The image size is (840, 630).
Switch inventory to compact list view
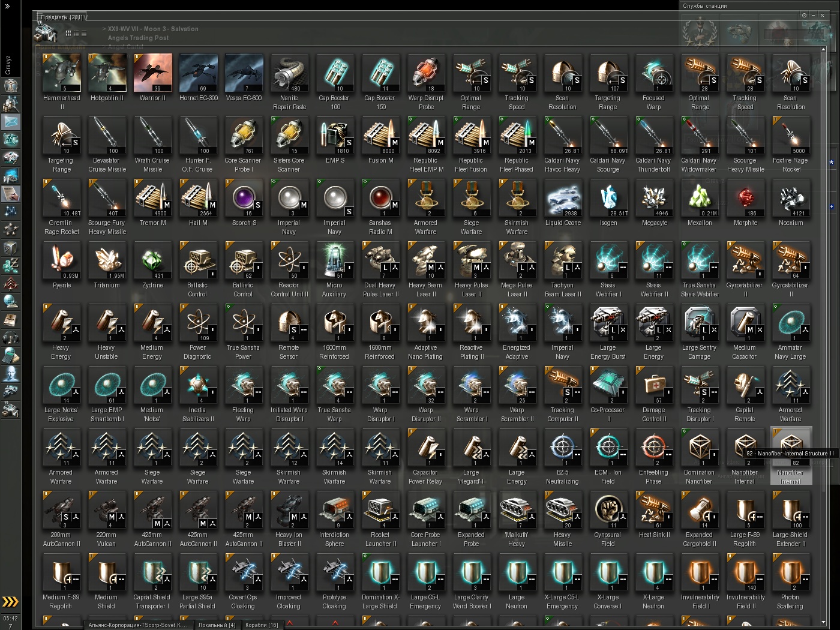84,33
